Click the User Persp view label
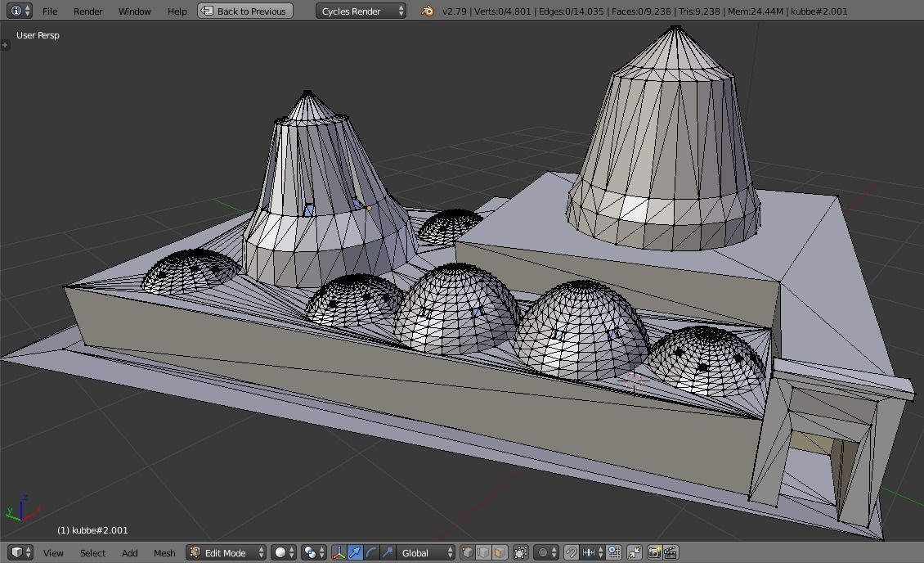Viewport: 924px width, 563px height. pos(38,35)
